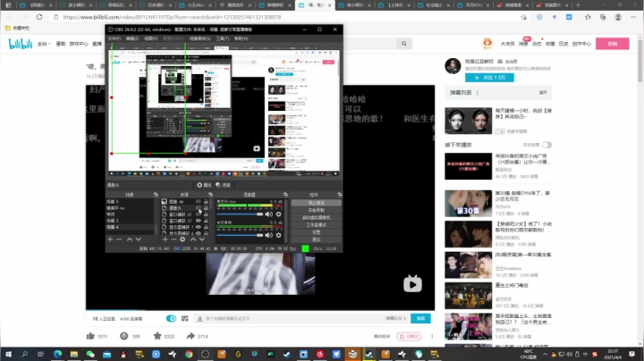Toggle visibility of 窗口捕获 22 source

[x=198, y=214]
